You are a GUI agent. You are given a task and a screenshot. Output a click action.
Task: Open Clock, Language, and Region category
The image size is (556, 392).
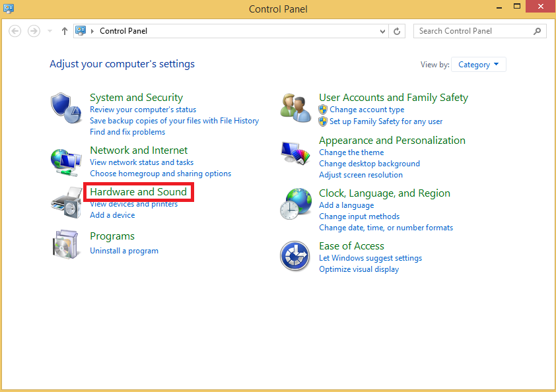point(385,193)
